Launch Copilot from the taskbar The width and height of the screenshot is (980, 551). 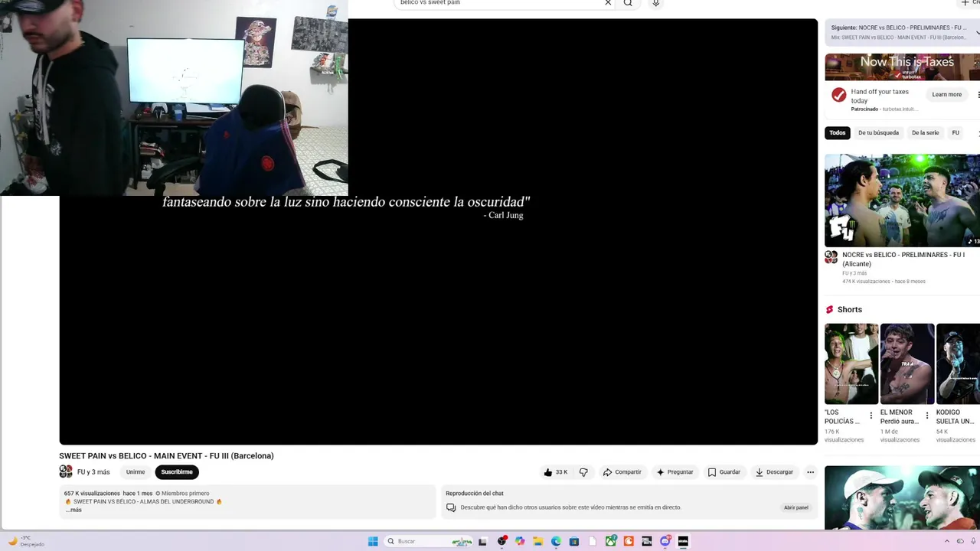tap(520, 541)
